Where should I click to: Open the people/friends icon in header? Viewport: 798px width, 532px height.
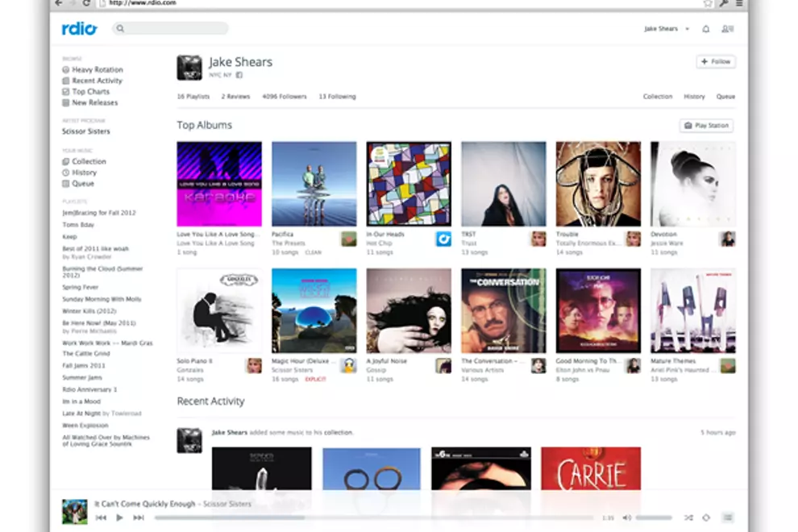[727, 29]
